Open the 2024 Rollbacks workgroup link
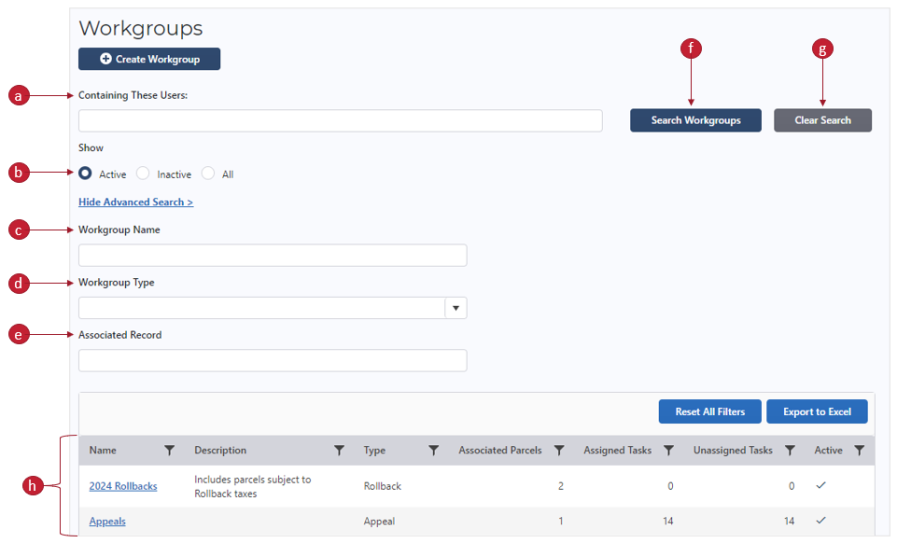Image resolution: width=897 pixels, height=543 pixels. click(122, 486)
